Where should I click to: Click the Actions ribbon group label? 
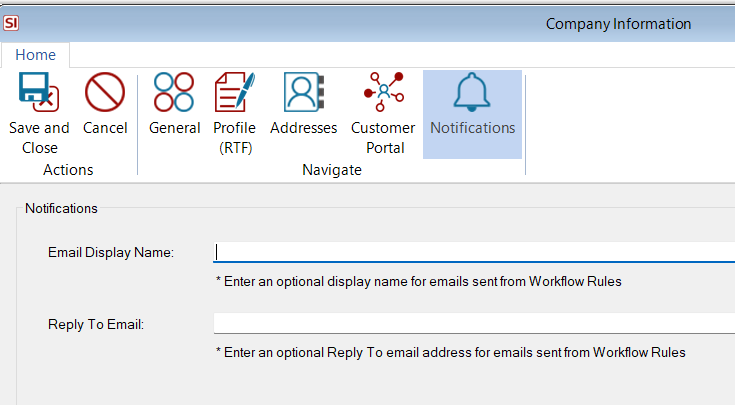pos(68,170)
